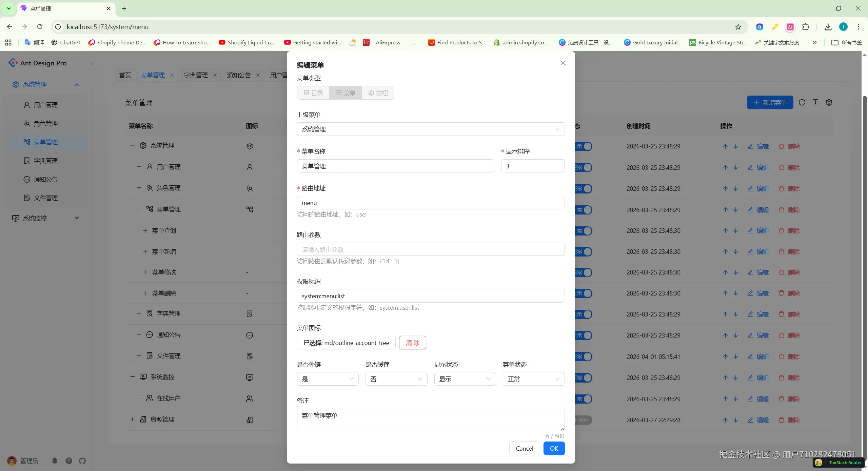Open the 是否外链 dropdown
Viewport: 868px width, 471px height.
328,379
